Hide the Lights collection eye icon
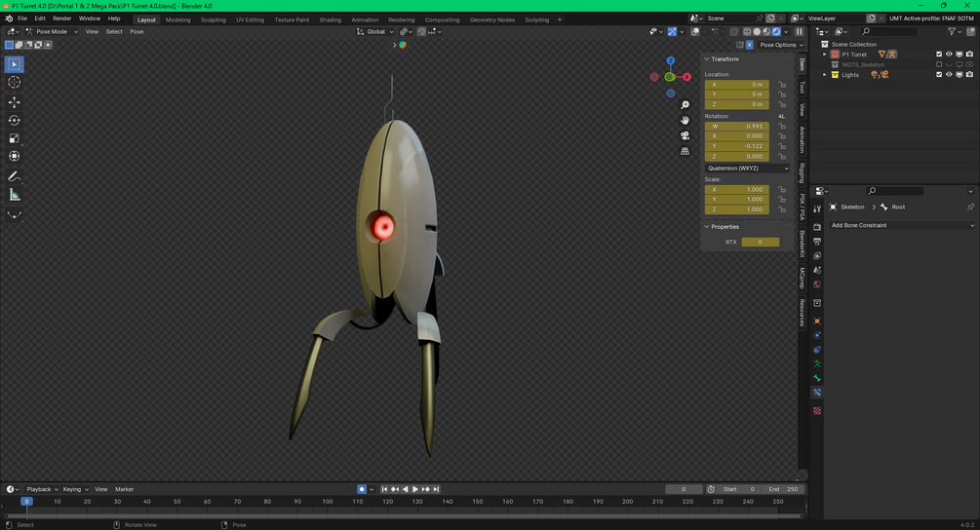The width and height of the screenshot is (980, 530). (x=949, y=74)
